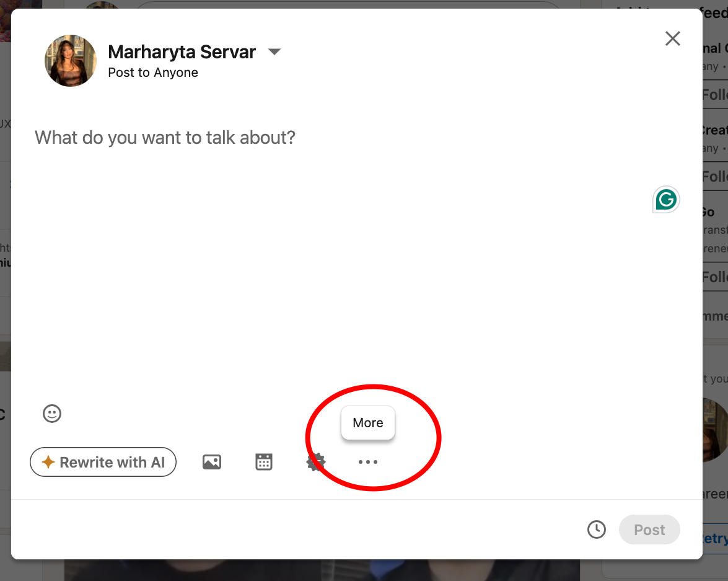
Task: Change the Post to Anyone audience setting
Action: (152, 72)
